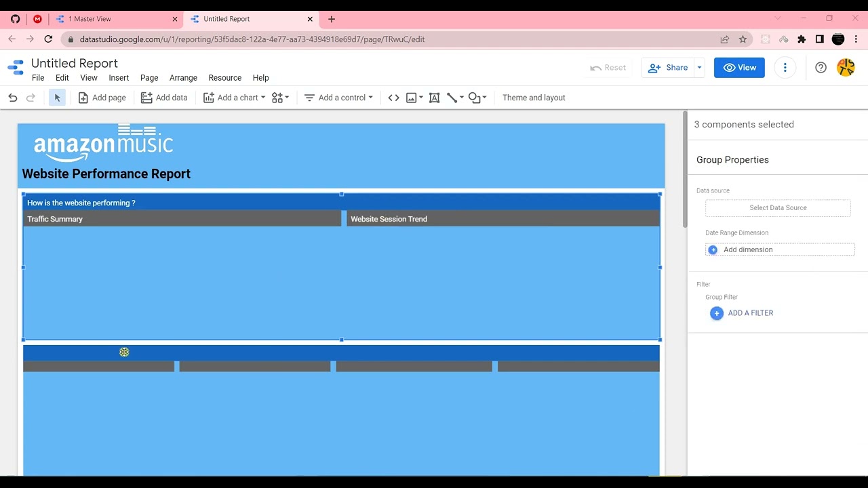The height and width of the screenshot is (488, 868).
Task: Reload the current page
Action: [x=48, y=39]
